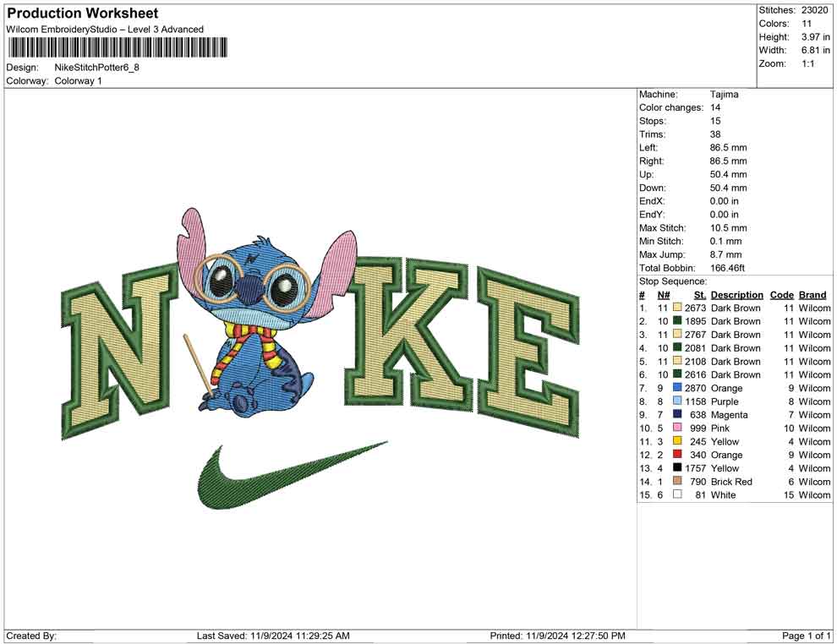
Task: Select the dark green swatch beside 1895
Action: point(677,320)
